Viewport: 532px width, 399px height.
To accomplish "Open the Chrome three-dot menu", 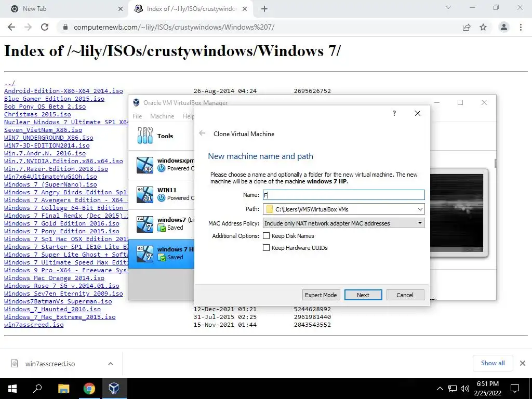I will tap(521, 27).
